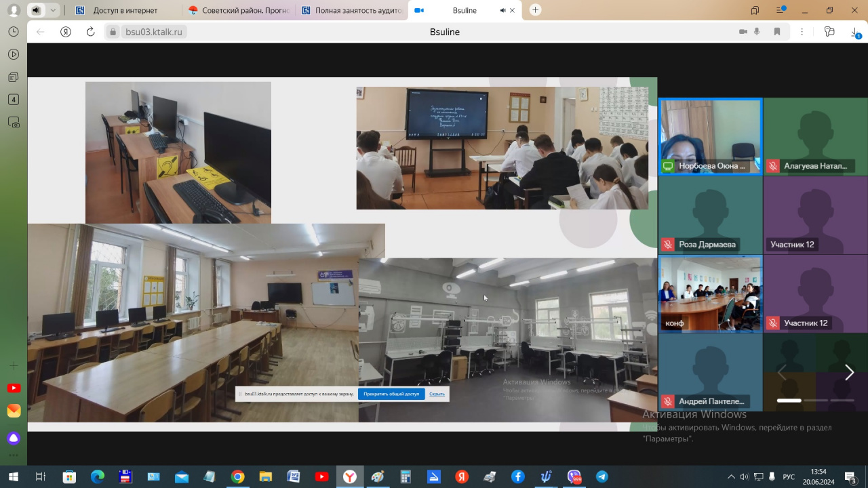Open browser history clock icon in sidebar

click(x=13, y=32)
